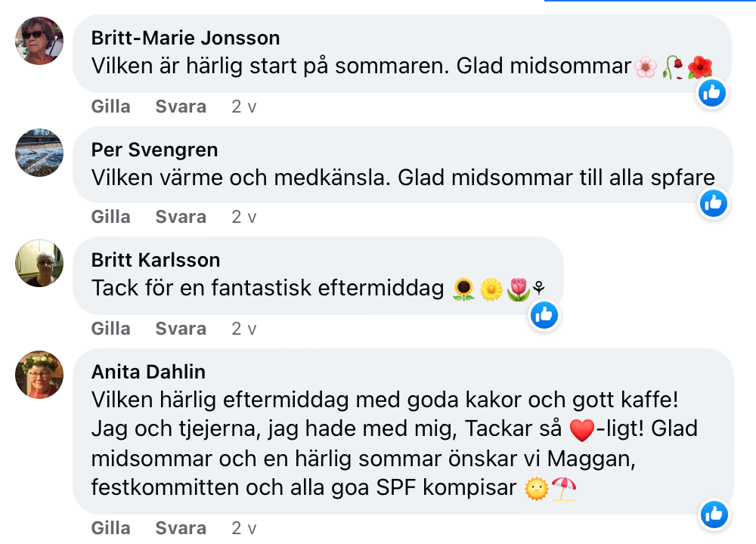Image resolution: width=756 pixels, height=544 pixels.
Task: Reply to Britt Karlsson with Svara
Action: tap(181, 329)
